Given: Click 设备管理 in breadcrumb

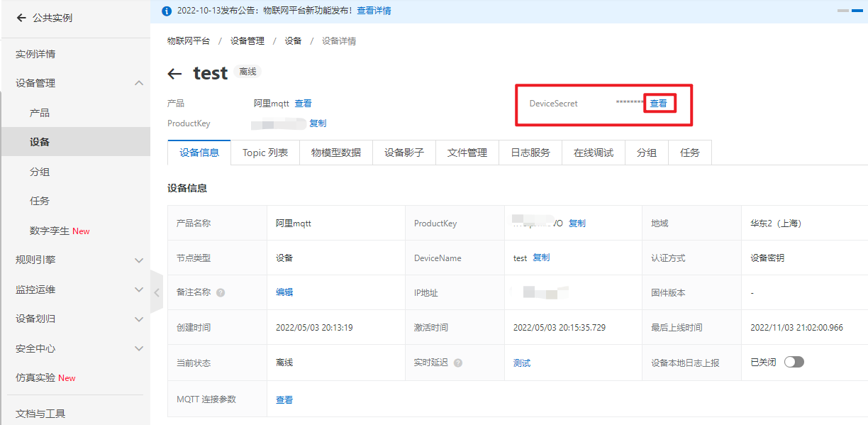Looking at the screenshot, I should pos(247,41).
